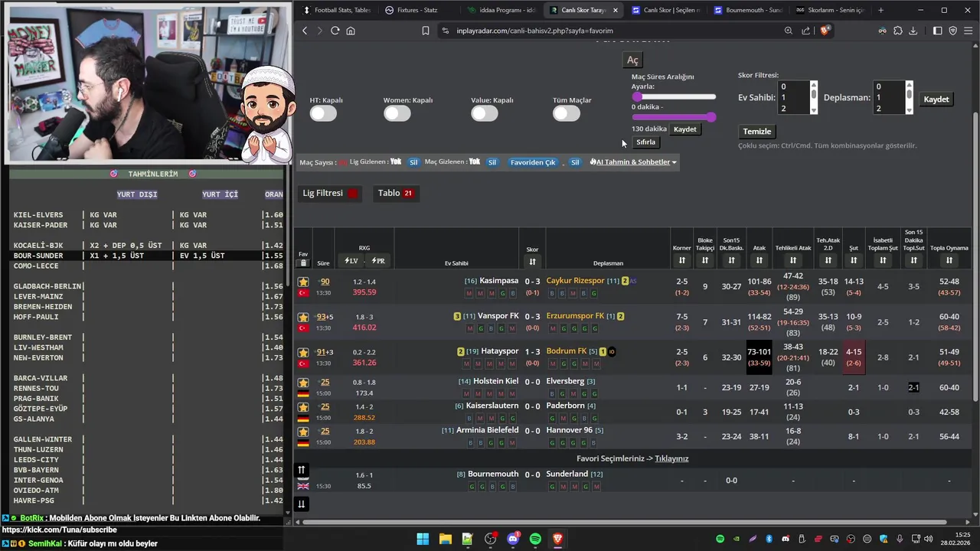This screenshot has height=551, width=980.
Task: Open Brave browser taskbar icon
Action: [x=557, y=539]
